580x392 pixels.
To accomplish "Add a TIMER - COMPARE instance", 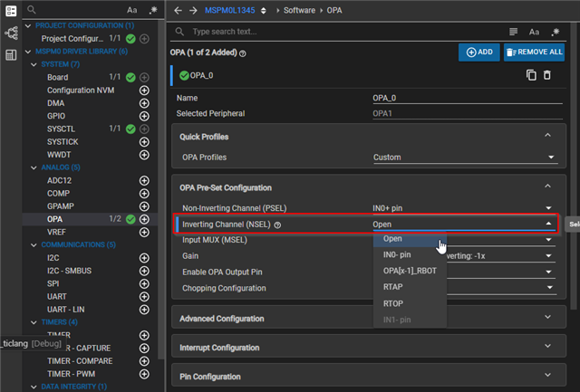I will coord(144,361).
